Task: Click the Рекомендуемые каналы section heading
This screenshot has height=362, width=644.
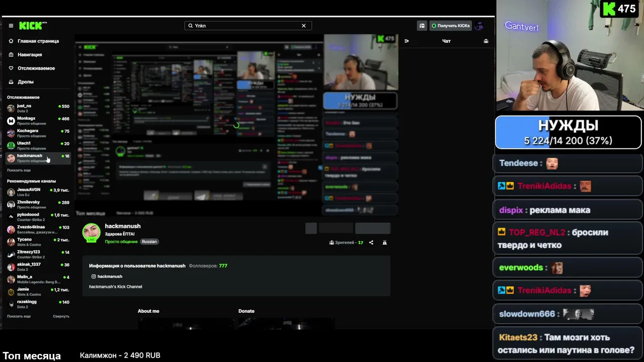Action: pyautogui.click(x=31, y=181)
